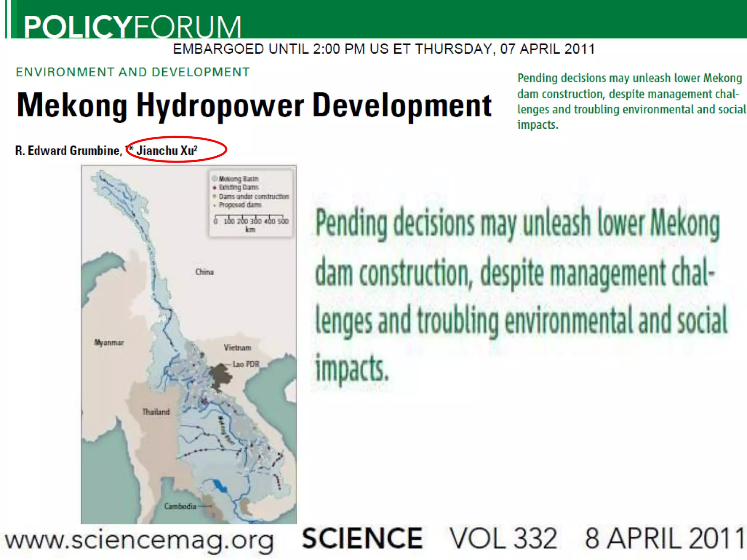Click the Dams under construction legend marker

tap(214, 197)
